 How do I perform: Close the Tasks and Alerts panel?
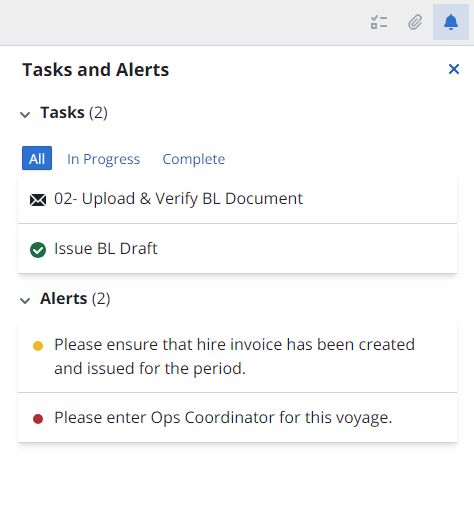pos(454,69)
